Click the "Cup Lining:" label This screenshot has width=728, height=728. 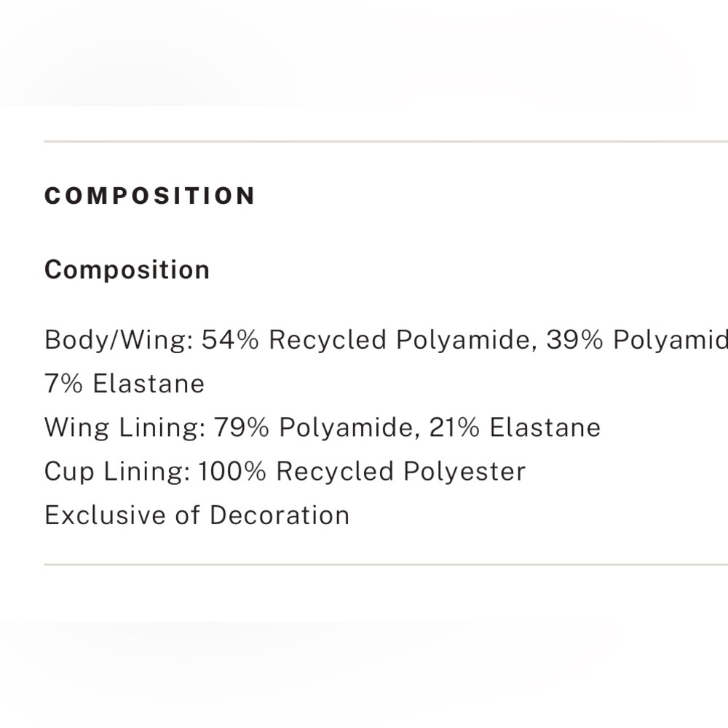pyautogui.click(x=116, y=471)
